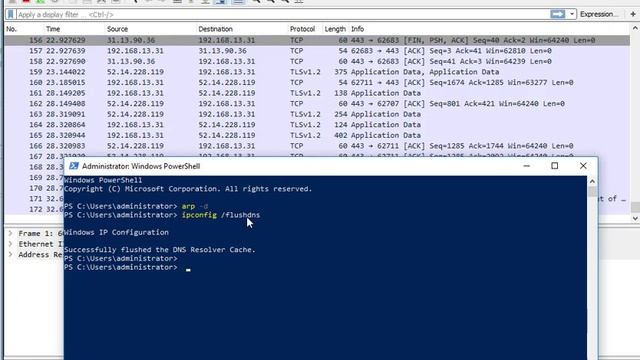The height and width of the screenshot is (360, 640).
Task: Click TLSv1.2 protocol cell of packet 159
Action: [305, 72]
